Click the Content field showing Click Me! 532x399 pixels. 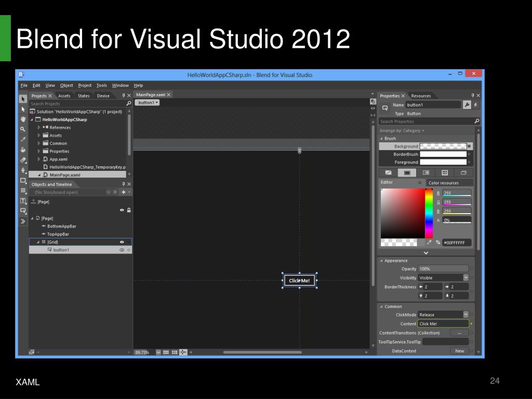(443, 324)
